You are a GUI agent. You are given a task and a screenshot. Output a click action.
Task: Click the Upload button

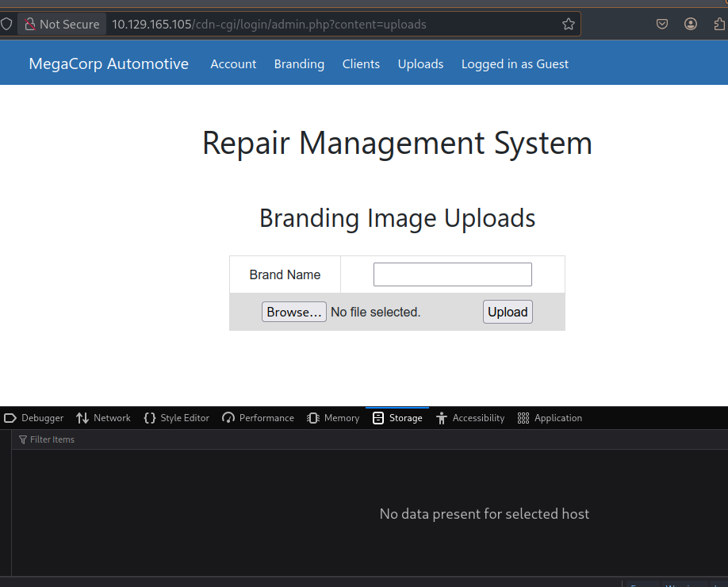coord(508,312)
